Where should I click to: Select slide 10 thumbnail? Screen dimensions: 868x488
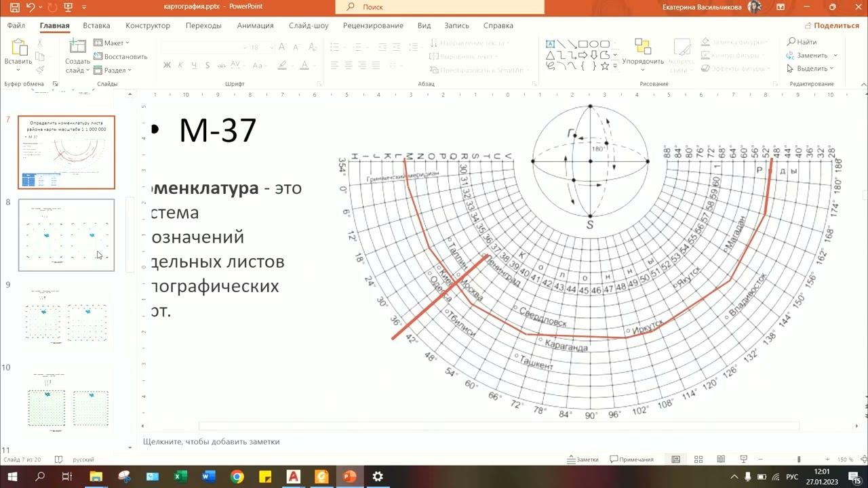pyautogui.click(x=66, y=401)
